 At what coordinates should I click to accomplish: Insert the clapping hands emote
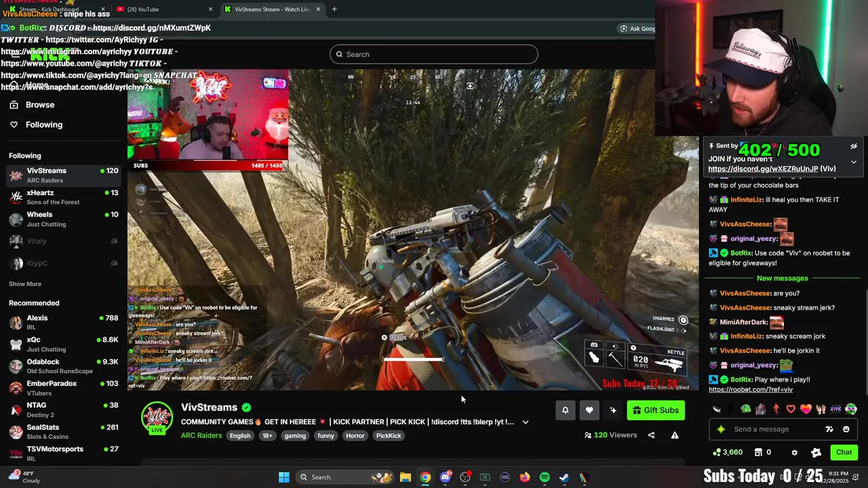(x=821, y=409)
